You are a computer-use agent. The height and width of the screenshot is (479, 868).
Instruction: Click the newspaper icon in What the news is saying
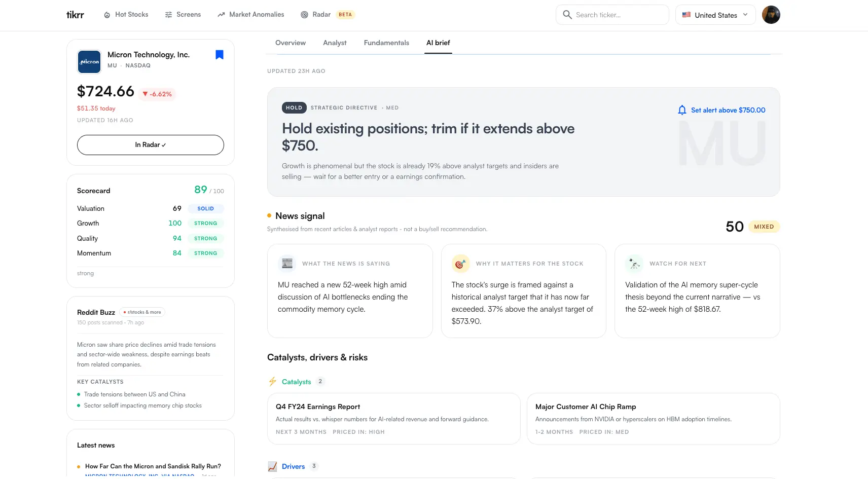tap(287, 264)
